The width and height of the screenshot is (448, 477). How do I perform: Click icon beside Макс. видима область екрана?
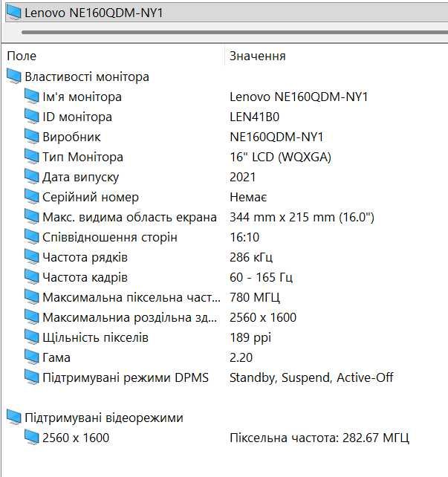[x=32, y=217]
